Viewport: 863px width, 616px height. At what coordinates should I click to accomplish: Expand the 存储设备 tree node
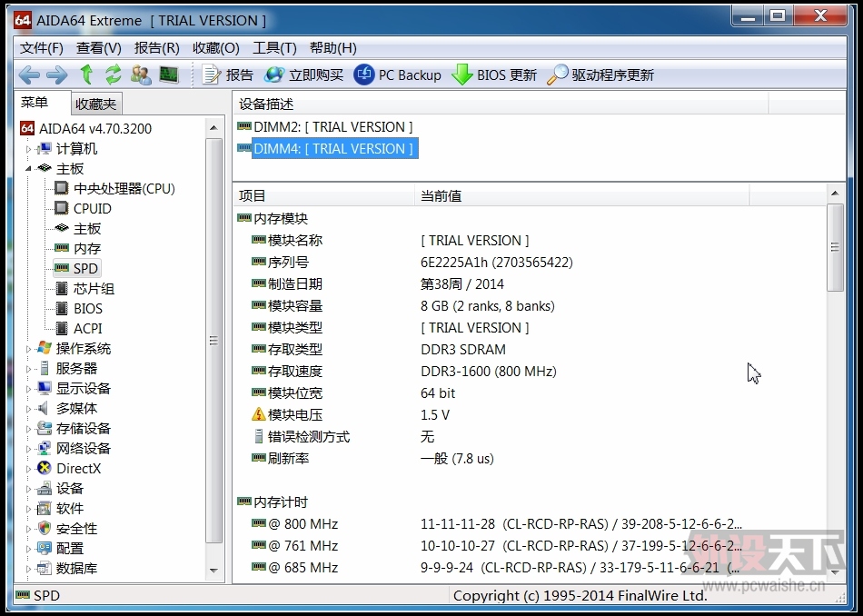pyautogui.click(x=29, y=428)
